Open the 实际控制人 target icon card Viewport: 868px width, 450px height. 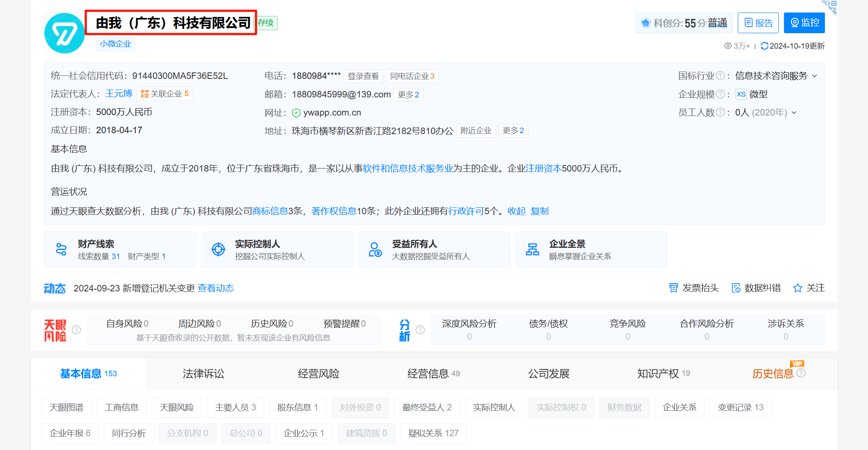point(219,250)
